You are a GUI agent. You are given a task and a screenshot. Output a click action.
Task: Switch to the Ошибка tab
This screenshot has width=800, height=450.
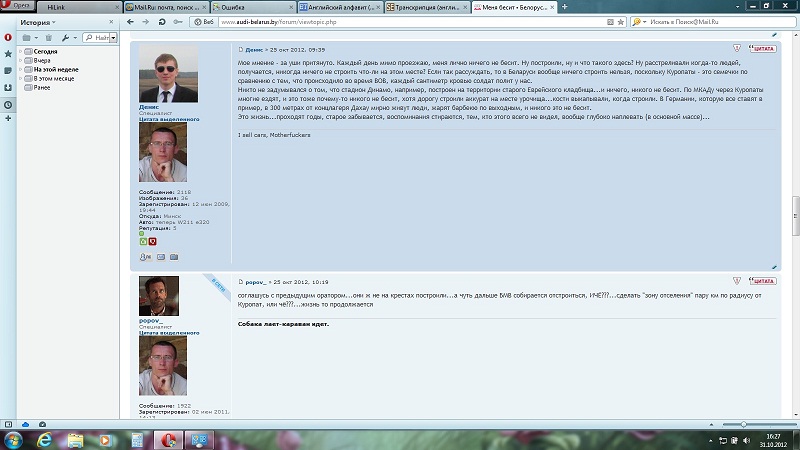[253, 7]
